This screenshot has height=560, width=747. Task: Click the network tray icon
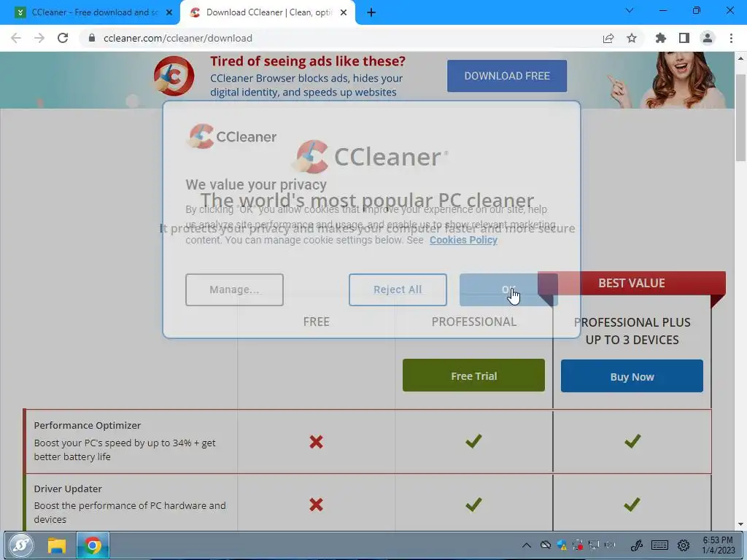tap(594, 545)
